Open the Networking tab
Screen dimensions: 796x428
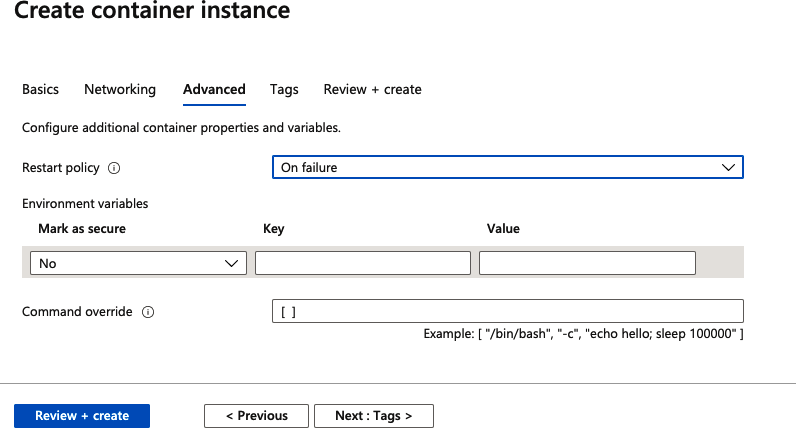point(120,89)
